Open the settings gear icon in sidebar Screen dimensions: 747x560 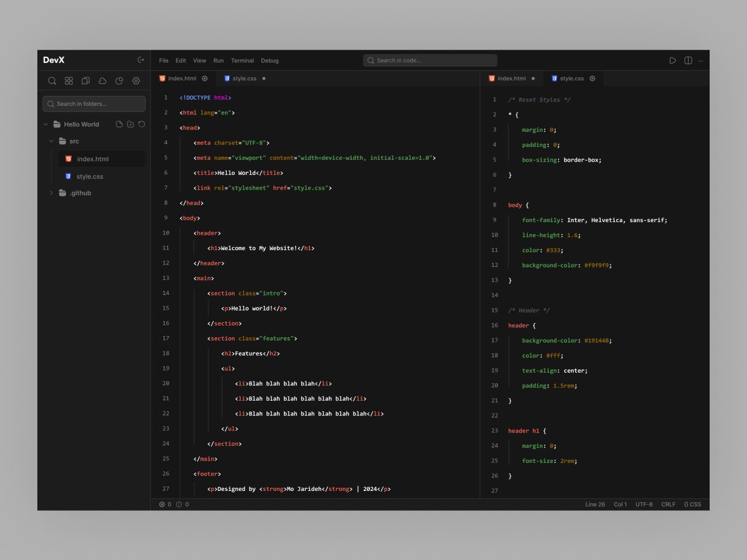136,81
